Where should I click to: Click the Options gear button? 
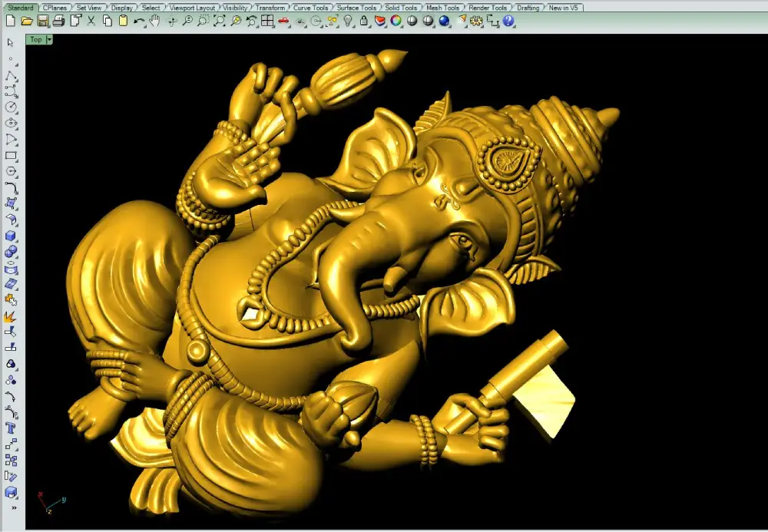point(476,21)
